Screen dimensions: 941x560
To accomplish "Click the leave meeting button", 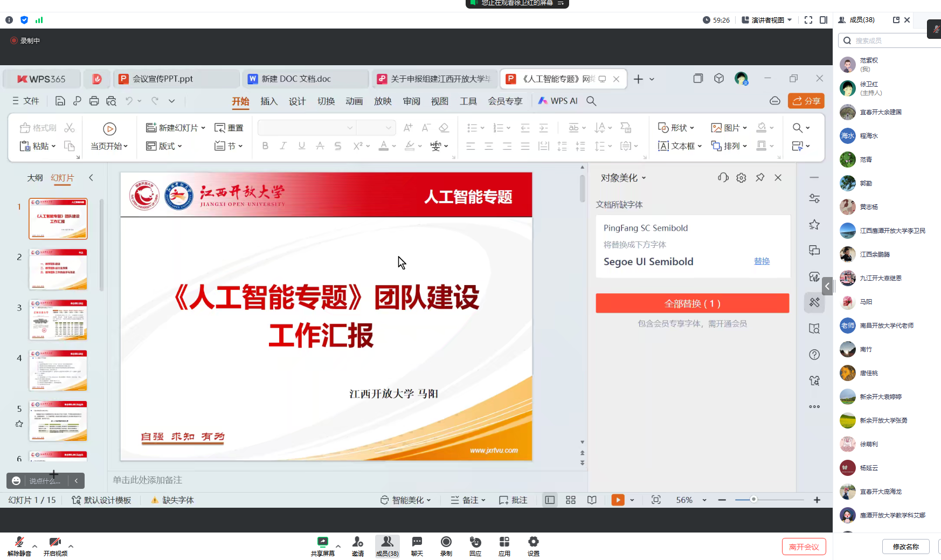I will click(804, 547).
